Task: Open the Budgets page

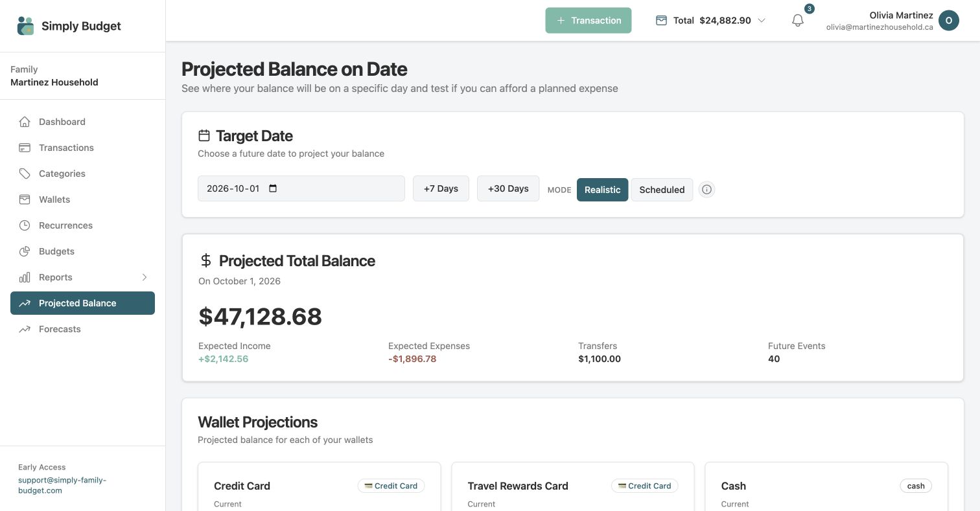Action: point(82,251)
